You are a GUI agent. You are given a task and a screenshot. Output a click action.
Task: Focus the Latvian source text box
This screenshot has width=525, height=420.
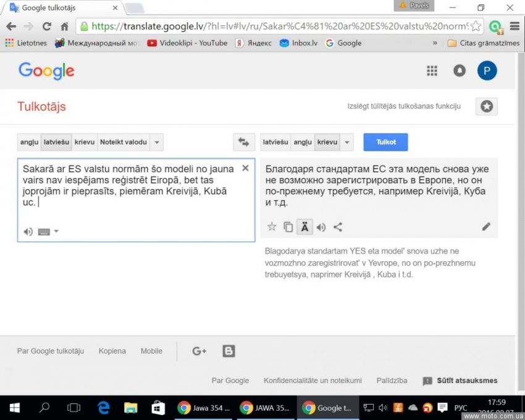pos(136,200)
